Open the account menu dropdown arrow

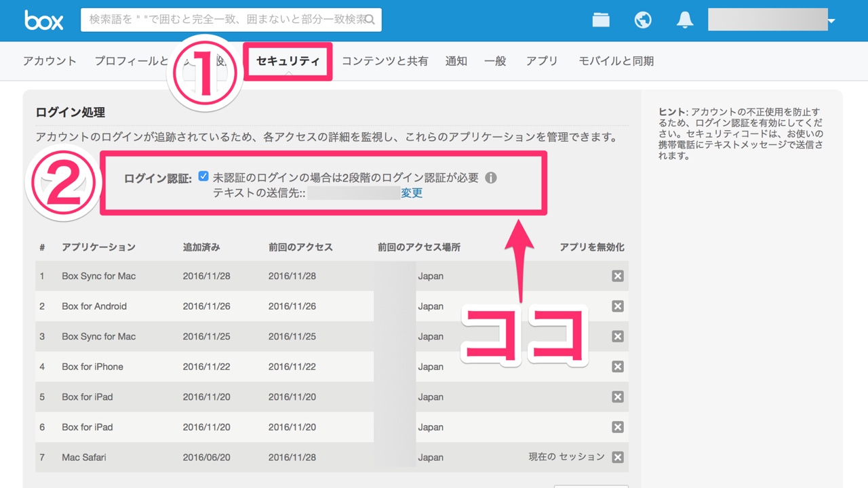831,20
